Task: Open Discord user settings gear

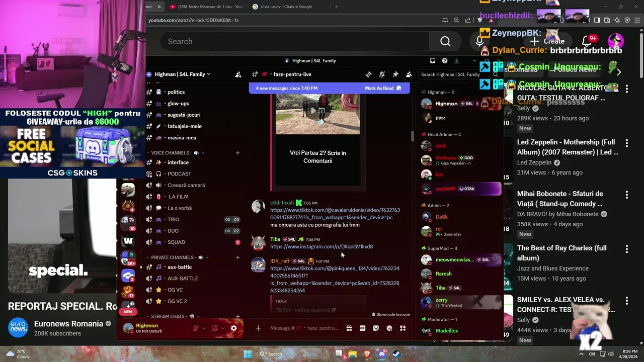Action: click(233, 328)
